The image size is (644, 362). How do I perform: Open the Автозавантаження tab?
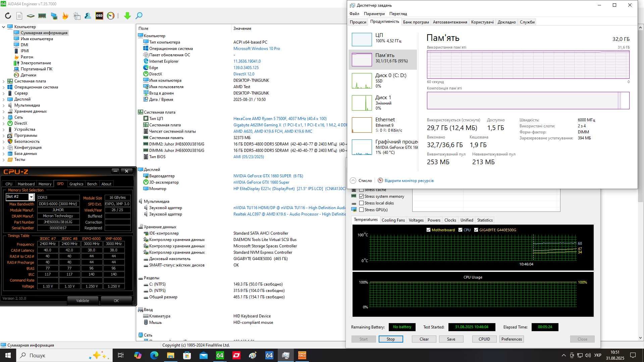coord(450,22)
